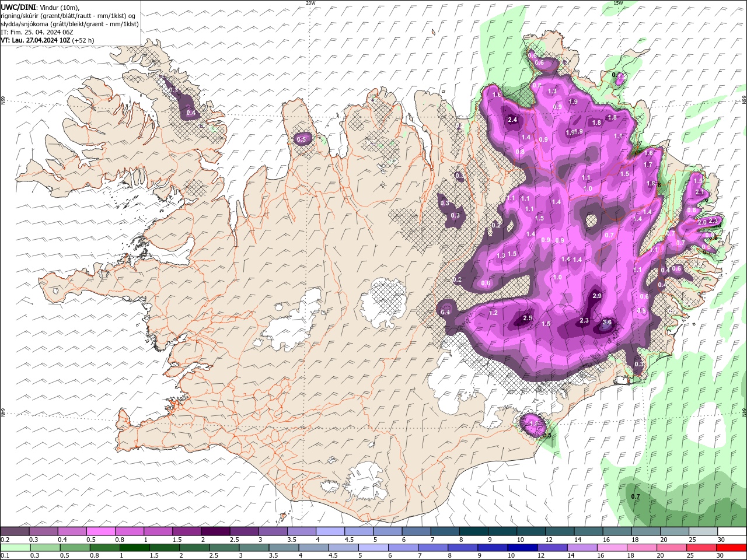Pick the white top-row swatch labeled 30
747x560 pixels.
(x=732, y=531)
